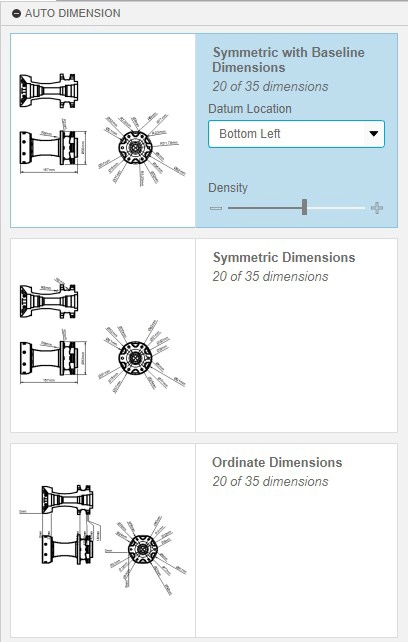
Task: Choose the Symmetric Dimensions option title
Action: coord(284,258)
